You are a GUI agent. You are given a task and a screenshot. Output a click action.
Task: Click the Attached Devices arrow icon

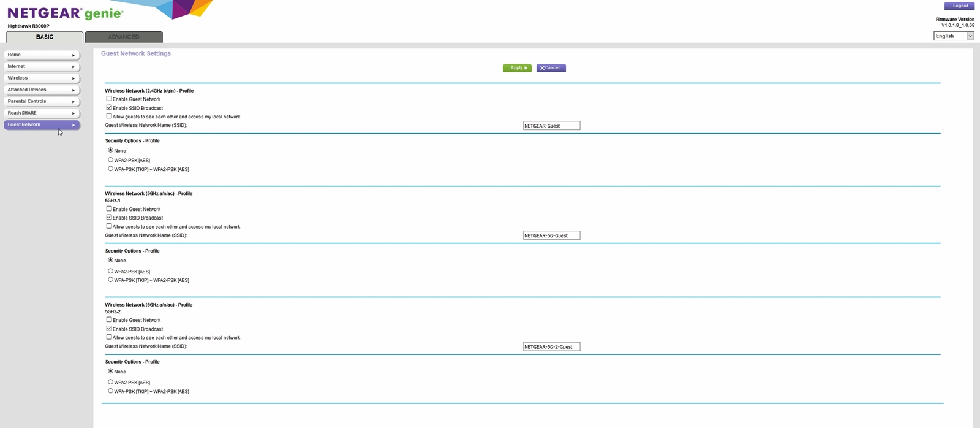pos(73,90)
